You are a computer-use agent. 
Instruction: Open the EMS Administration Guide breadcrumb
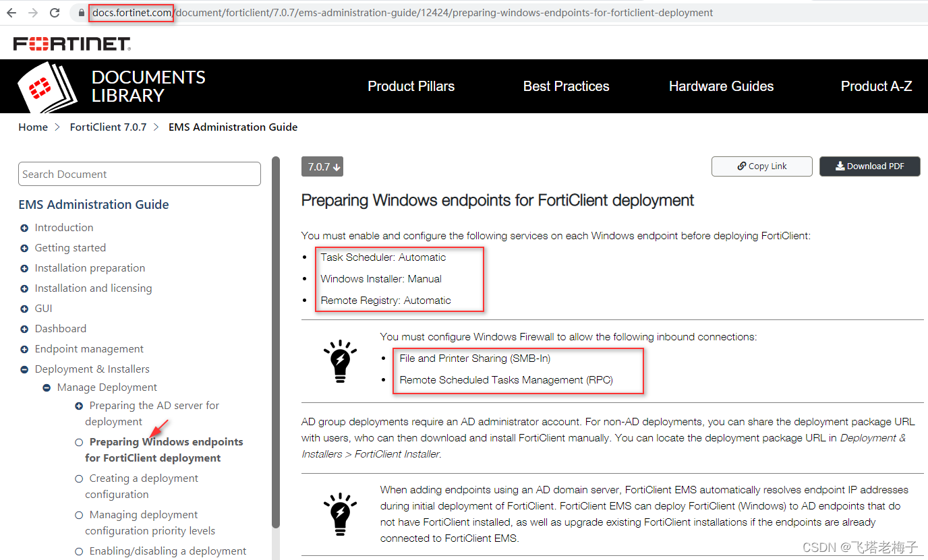pos(233,127)
